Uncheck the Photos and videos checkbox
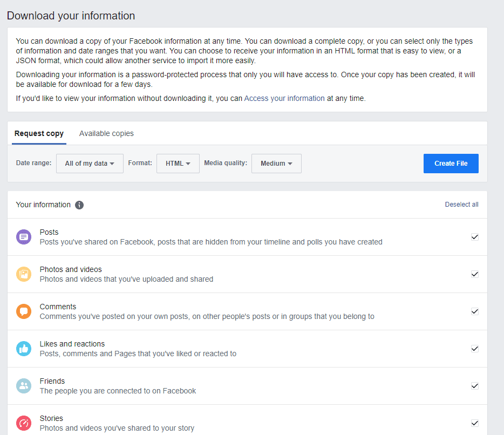 [x=475, y=274]
